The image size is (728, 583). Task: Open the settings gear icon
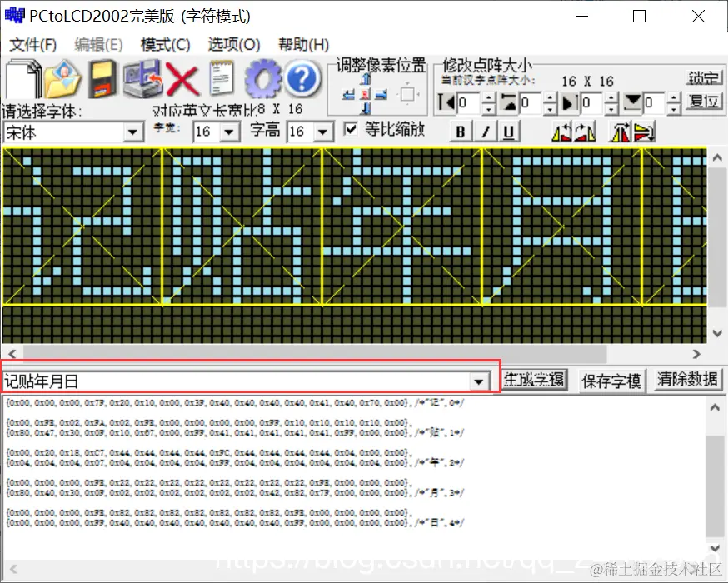pyautogui.click(x=262, y=79)
